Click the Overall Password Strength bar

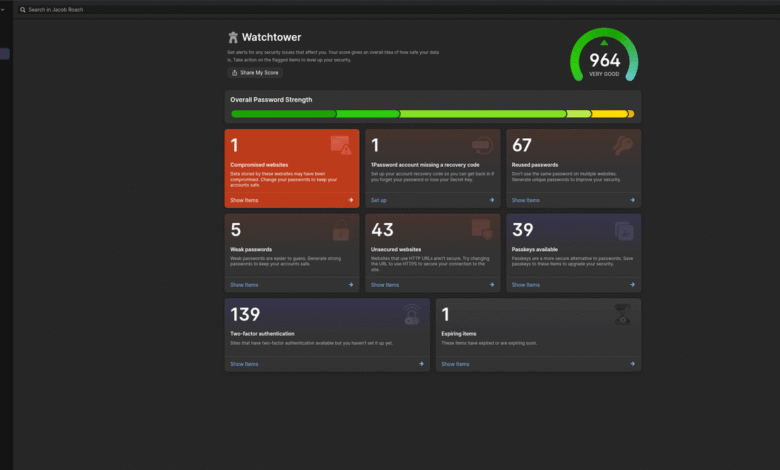tap(432, 114)
